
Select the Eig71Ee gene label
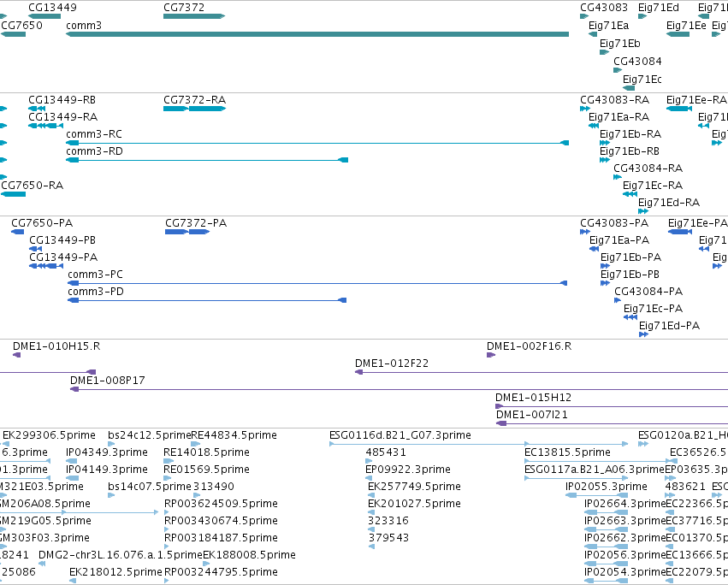point(686,25)
